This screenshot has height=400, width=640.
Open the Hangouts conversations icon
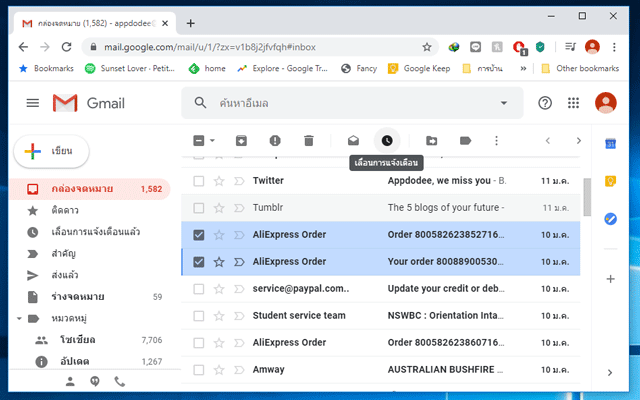click(95, 381)
